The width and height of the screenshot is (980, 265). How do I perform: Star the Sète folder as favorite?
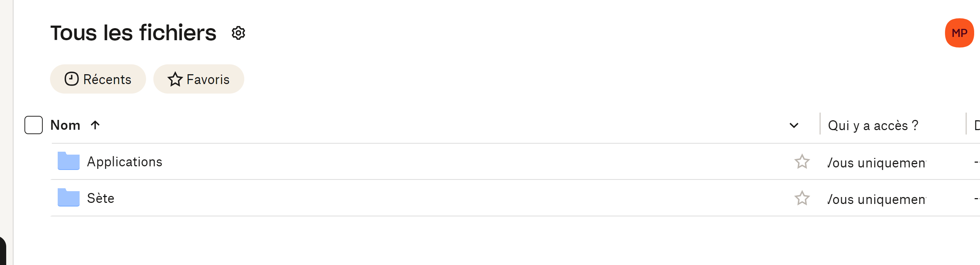tap(801, 198)
